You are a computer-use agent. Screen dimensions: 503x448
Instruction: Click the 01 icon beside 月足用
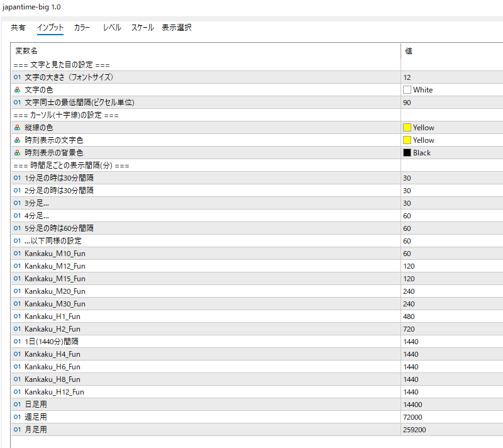(17, 430)
